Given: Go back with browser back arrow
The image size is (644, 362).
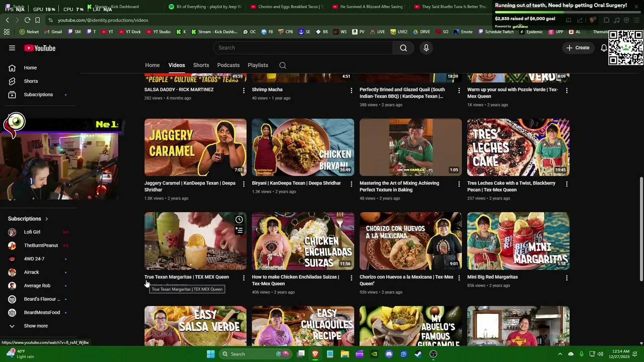Looking at the screenshot, I should pos(7,20).
